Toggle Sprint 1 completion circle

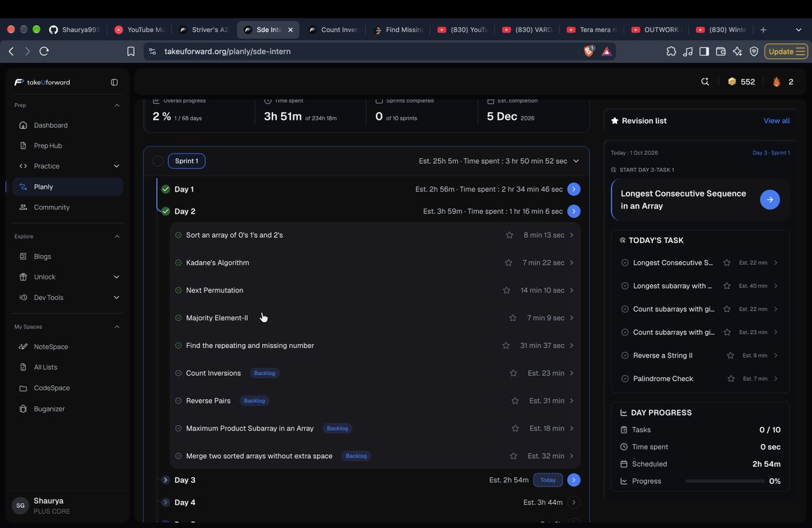pyautogui.click(x=158, y=161)
